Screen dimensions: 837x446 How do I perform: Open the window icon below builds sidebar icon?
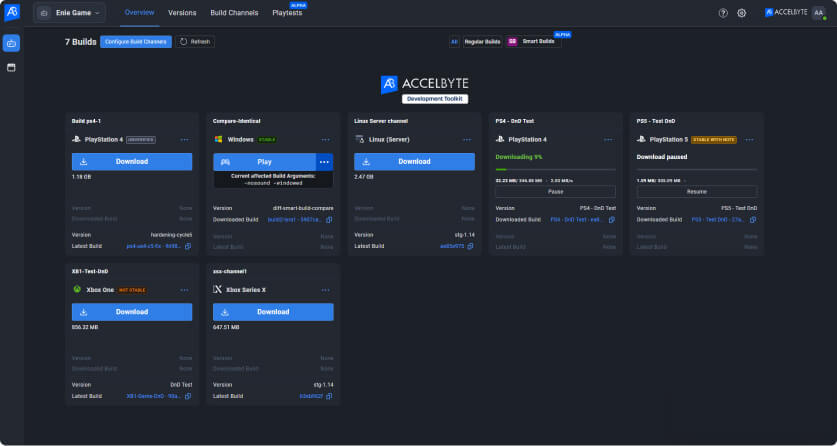11,68
